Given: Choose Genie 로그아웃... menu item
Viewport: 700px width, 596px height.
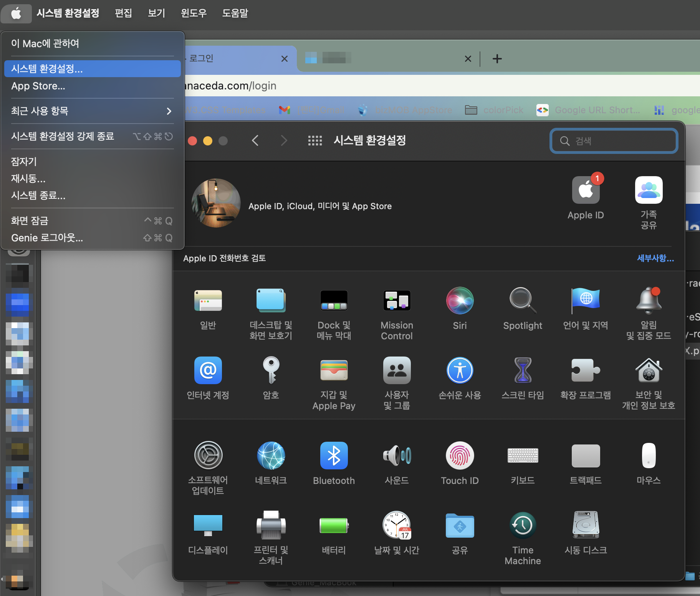Looking at the screenshot, I should coord(93,238).
